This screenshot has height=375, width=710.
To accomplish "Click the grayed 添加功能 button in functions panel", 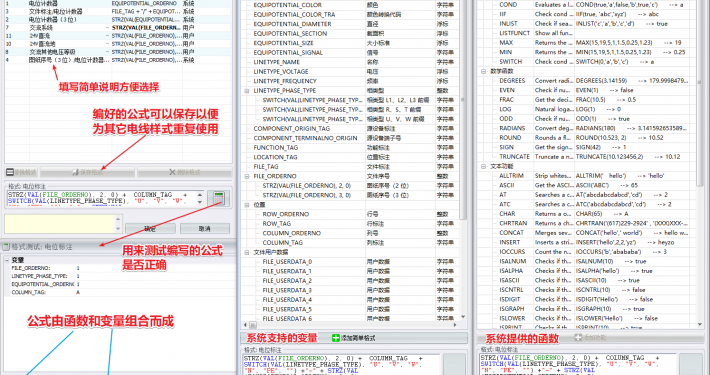I will [x=591, y=338].
